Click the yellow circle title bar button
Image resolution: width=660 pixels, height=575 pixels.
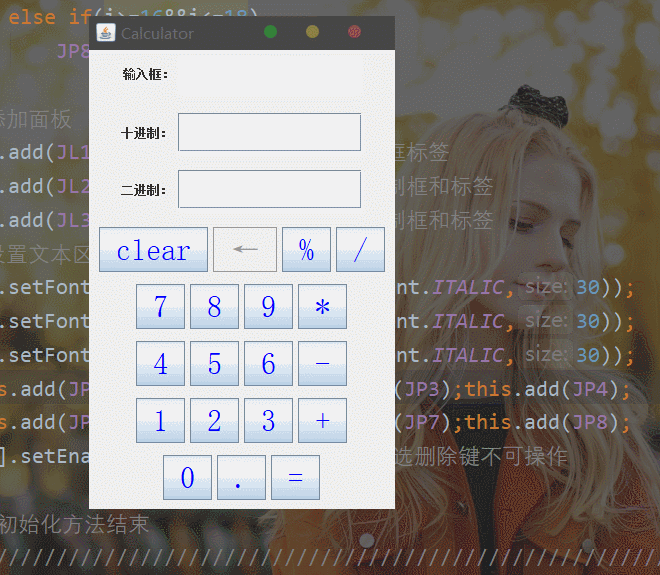pos(312,32)
